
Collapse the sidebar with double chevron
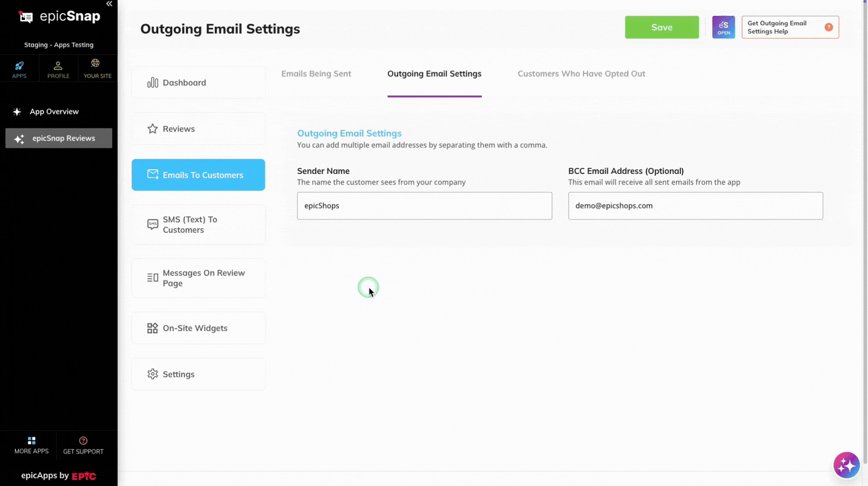(109, 4)
